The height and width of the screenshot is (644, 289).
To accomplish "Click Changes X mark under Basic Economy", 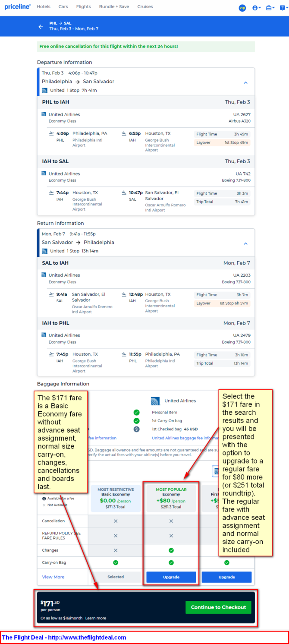I will [x=116, y=550].
